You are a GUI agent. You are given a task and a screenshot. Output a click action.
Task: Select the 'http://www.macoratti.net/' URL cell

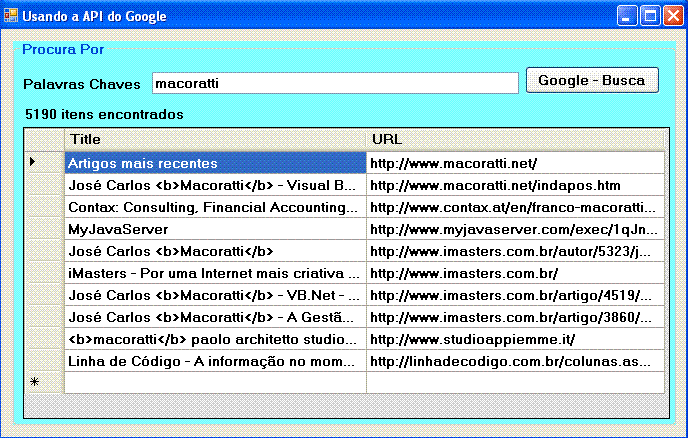(515, 163)
